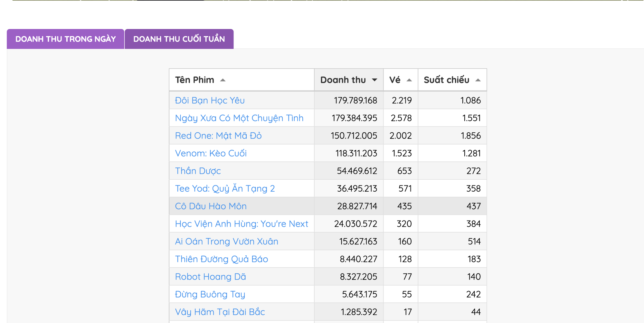644x323 pixels.
Task: Select revenue value 28.827.714
Action: 357,206
